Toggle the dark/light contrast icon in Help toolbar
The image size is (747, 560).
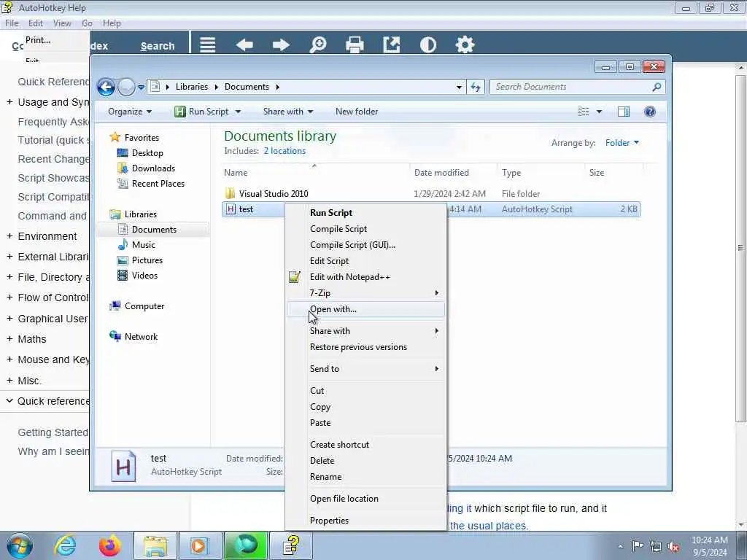click(x=427, y=45)
